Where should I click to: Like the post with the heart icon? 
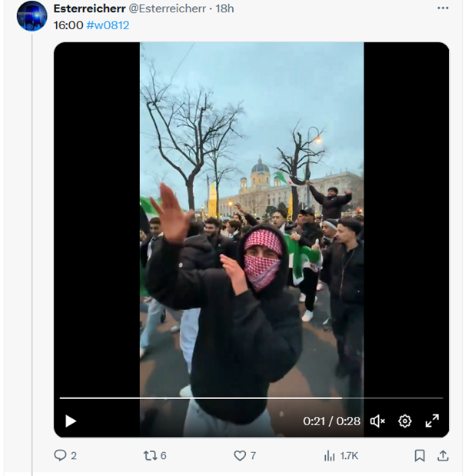[x=240, y=455]
